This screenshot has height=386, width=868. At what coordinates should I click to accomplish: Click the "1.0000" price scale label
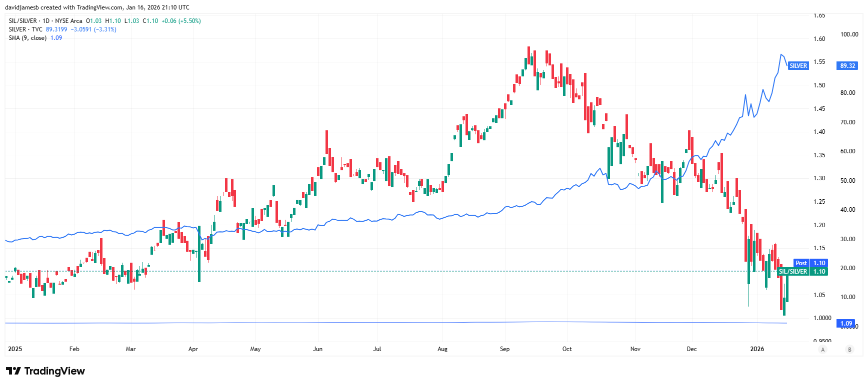coord(822,318)
